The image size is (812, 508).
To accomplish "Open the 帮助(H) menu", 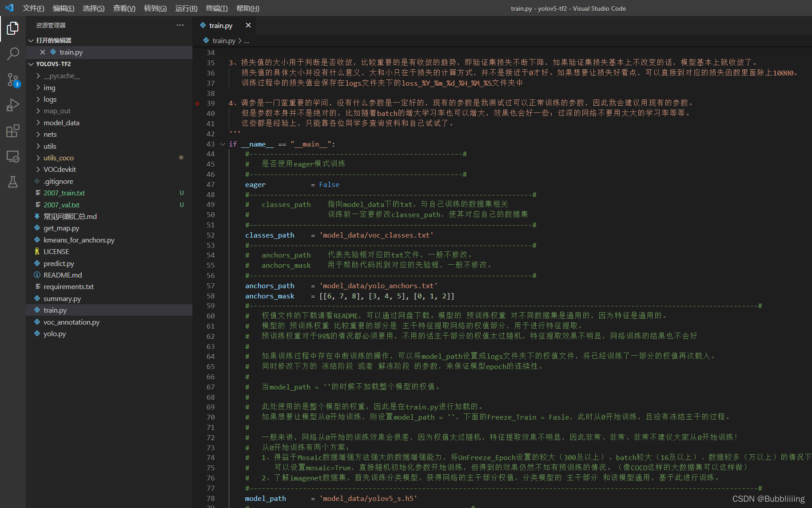I will pyautogui.click(x=247, y=8).
